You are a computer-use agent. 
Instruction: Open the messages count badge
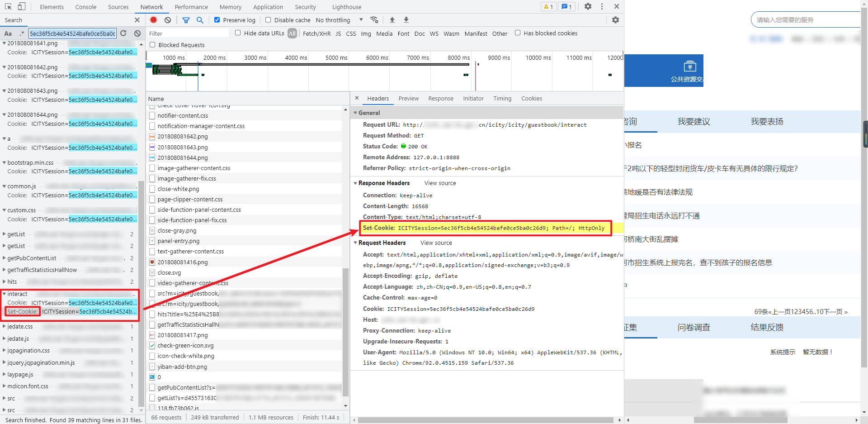tap(567, 7)
